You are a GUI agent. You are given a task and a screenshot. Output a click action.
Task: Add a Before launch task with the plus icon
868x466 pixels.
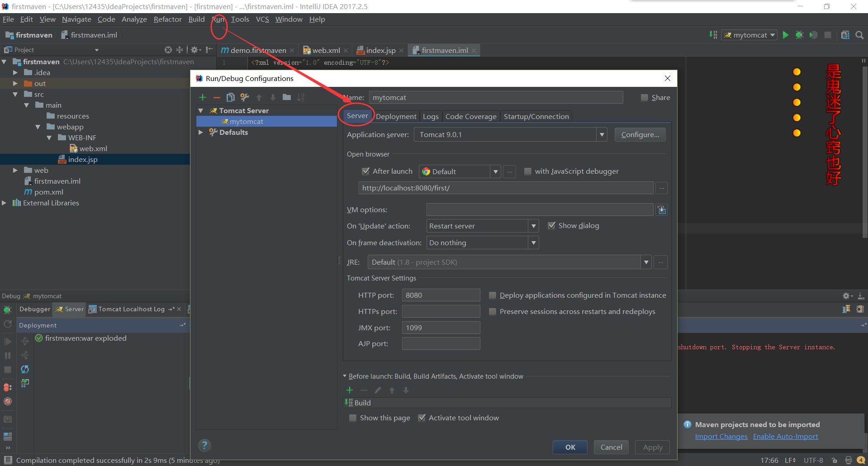point(350,390)
